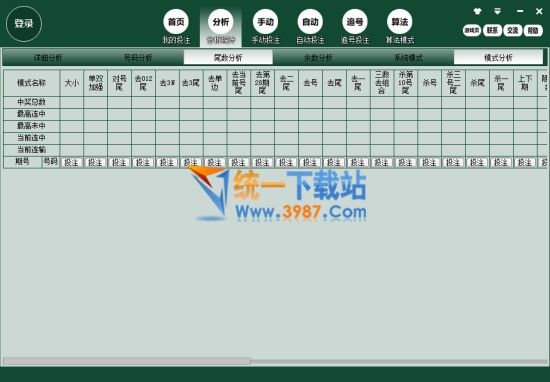Image resolution: width=550 pixels, height=382 pixels.
Task: Click 投注 under the 杀一尾 column
Action: (x=501, y=162)
